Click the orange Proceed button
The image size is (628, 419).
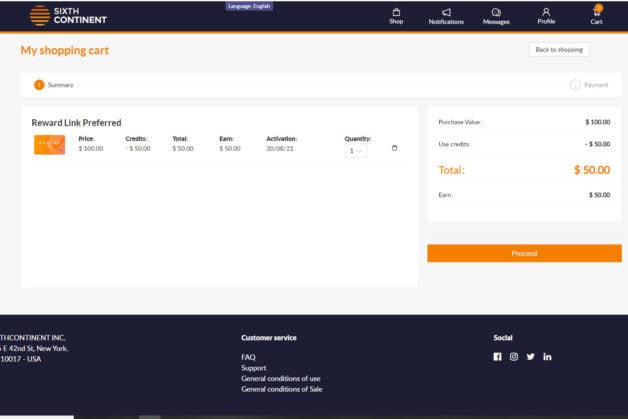(x=524, y=253)
